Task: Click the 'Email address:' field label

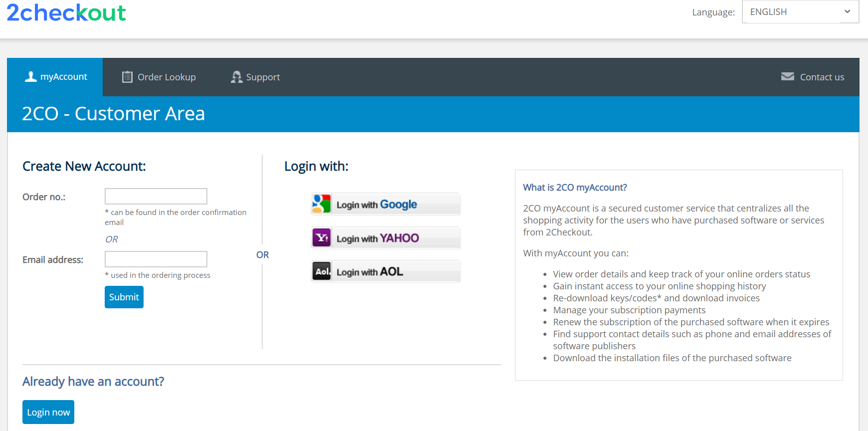Action: tap(53, 260)
